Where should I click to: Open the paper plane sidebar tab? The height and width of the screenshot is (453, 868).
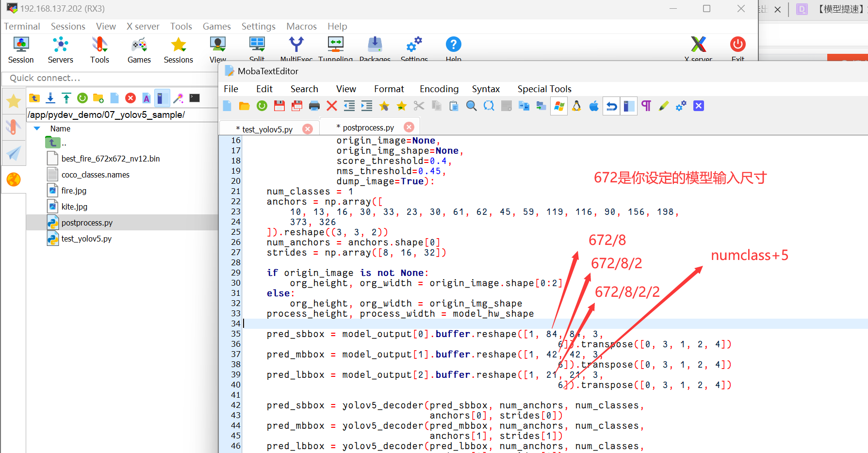click(14, 153)
